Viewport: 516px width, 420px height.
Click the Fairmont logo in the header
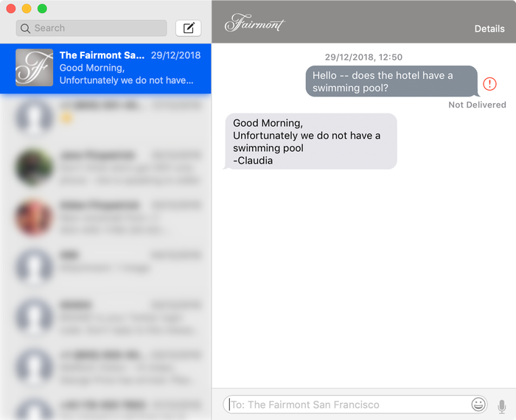[254, 23]
